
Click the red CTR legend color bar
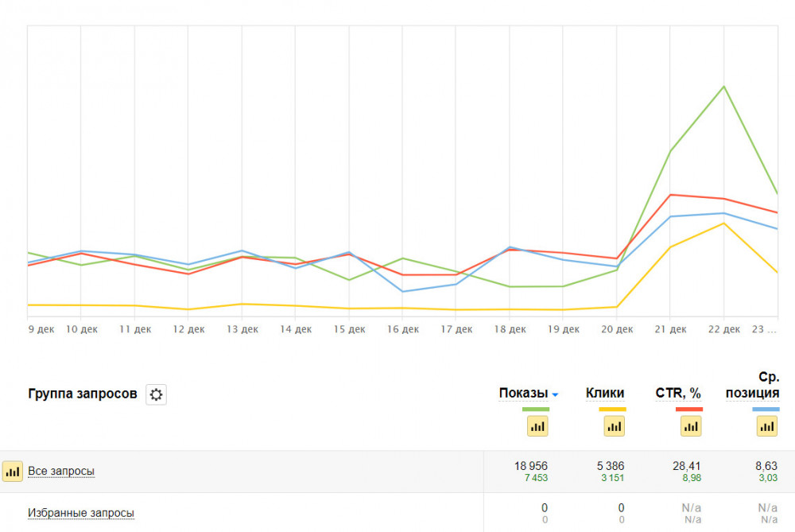[x=689, y=409]
